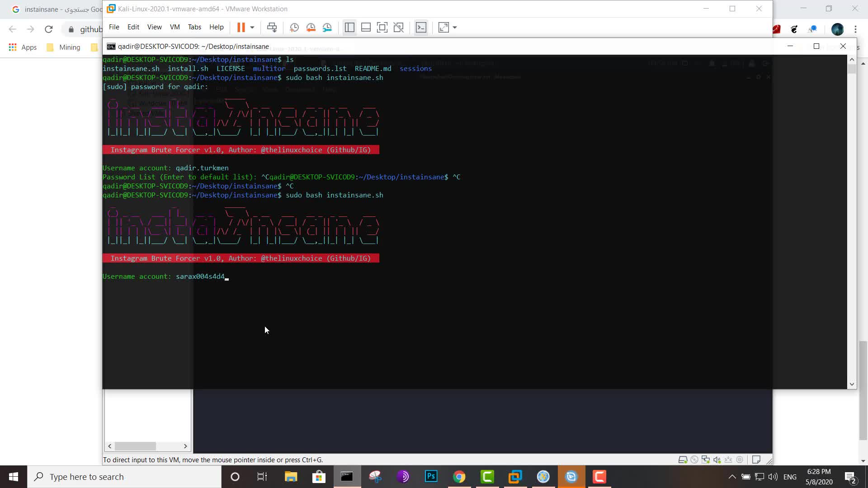Click the orange Suspend VM pause icon
The width and height of the screenshot is (868, 488).
point(241,28)
